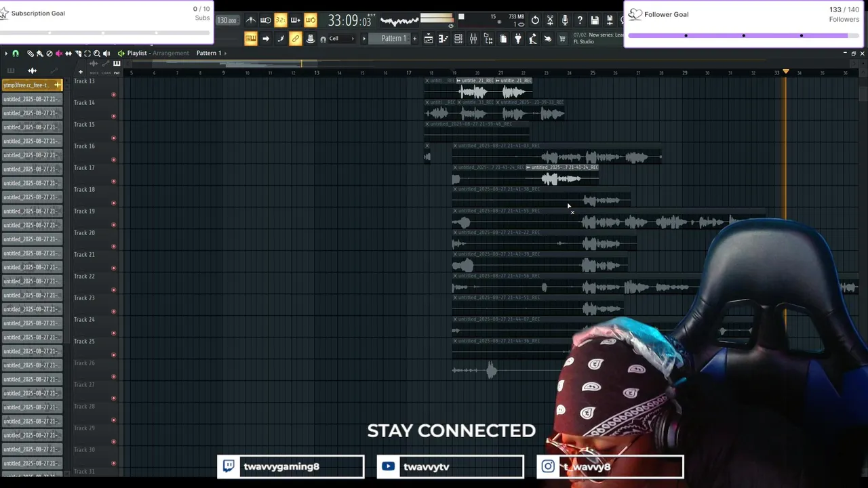Image resolution: width=868 pixels, height=488 pixels.
Task: Mute Track 16 via its dot
Action: [113, 160]
